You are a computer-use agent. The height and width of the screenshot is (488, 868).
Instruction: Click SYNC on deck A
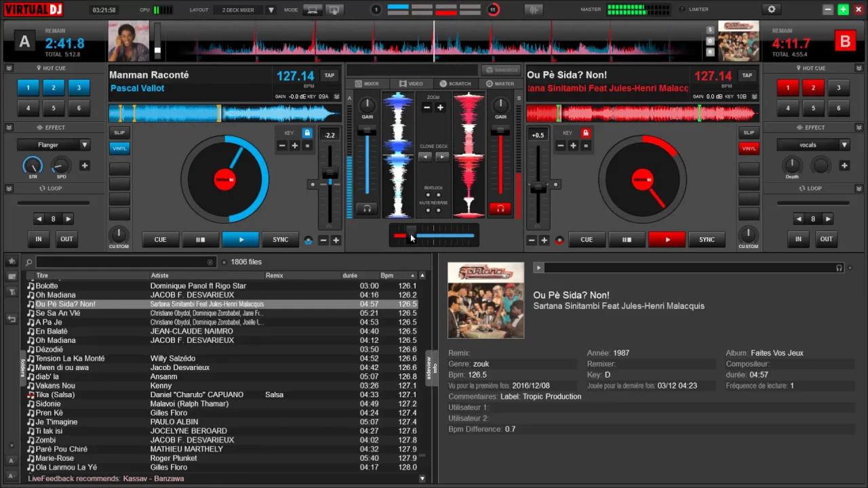280,239
